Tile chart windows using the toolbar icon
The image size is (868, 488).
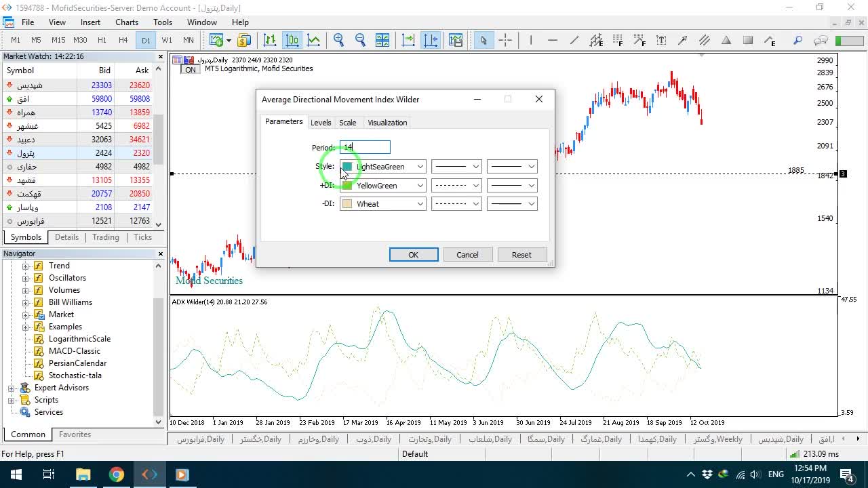382,40
